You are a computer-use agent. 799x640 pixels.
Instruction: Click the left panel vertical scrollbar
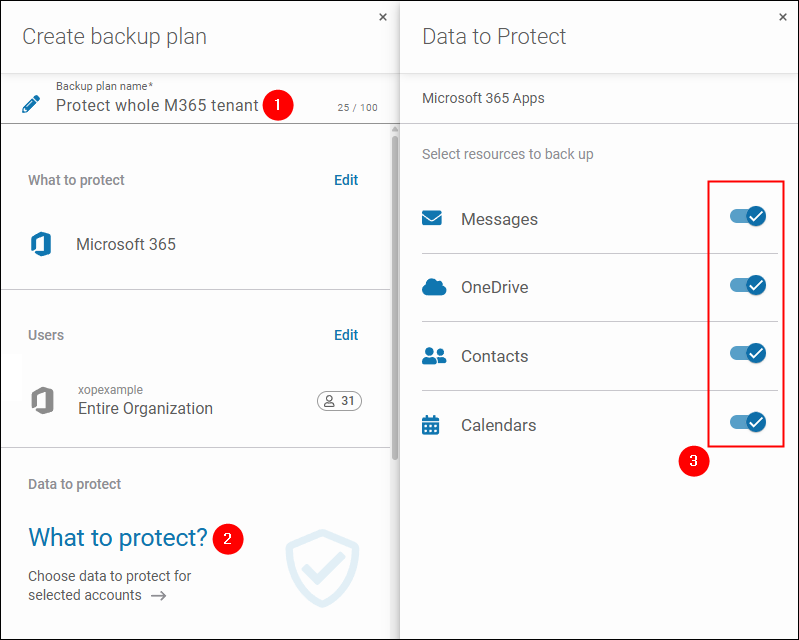click(x=395, y=297)
